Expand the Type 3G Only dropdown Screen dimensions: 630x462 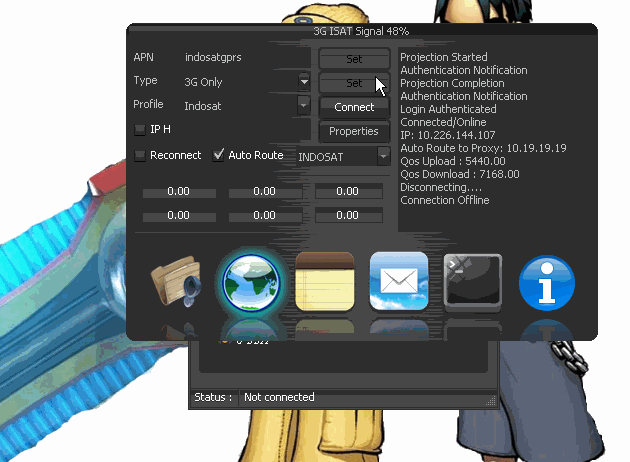[x=304, y=82]
